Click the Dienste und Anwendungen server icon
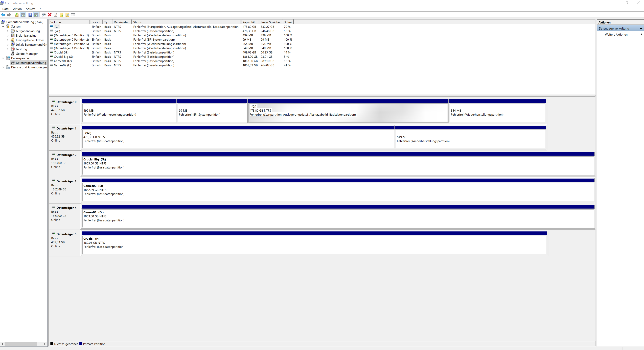The height and width of the screenshot is (350, 644). [8, 67]
